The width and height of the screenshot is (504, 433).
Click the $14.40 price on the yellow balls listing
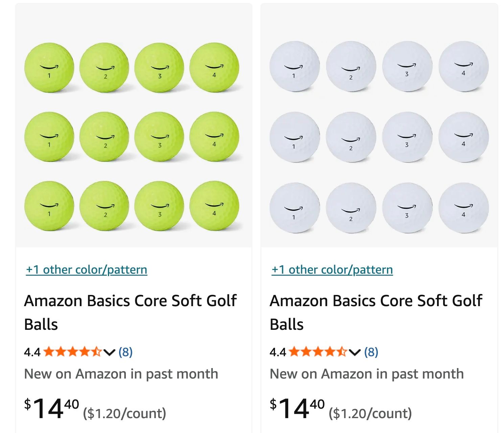[52, 408]
